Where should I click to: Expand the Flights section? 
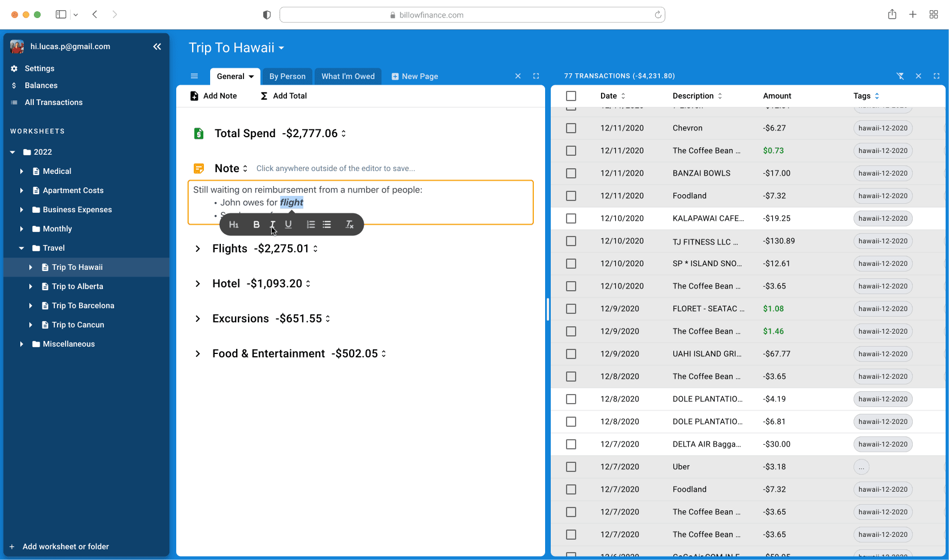pyautogui.click(x=198, y=249)
